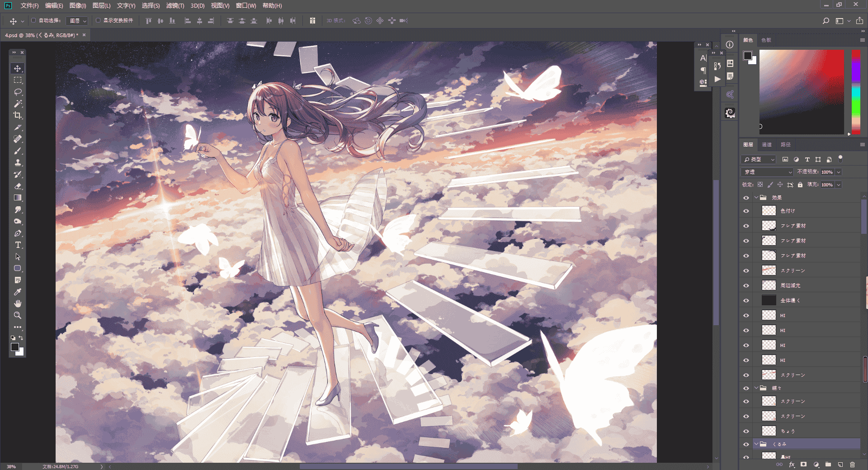Pick the Lasso tool
Screen dimensions: 868x470
(x=18, y=92)
